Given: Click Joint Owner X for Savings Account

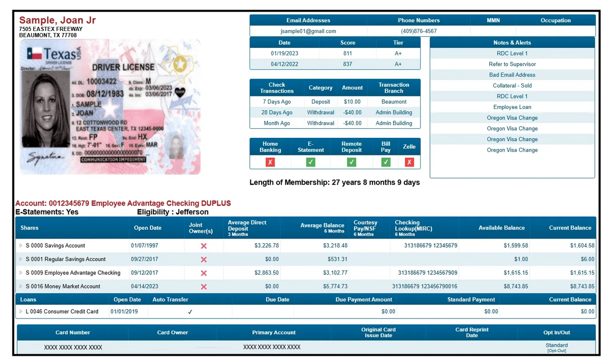Looking at the screenshot, I should [204, 246].
